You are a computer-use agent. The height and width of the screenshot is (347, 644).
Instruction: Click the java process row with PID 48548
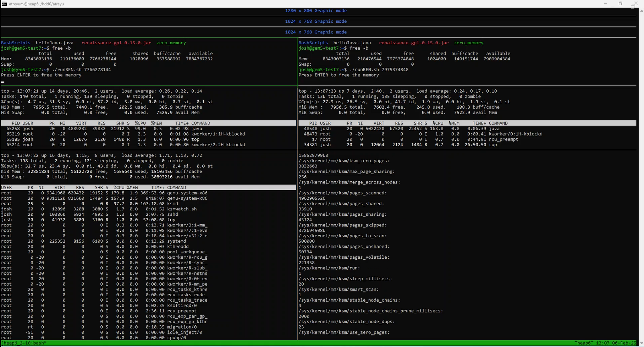pyautogui.click(x=467, y=128)
